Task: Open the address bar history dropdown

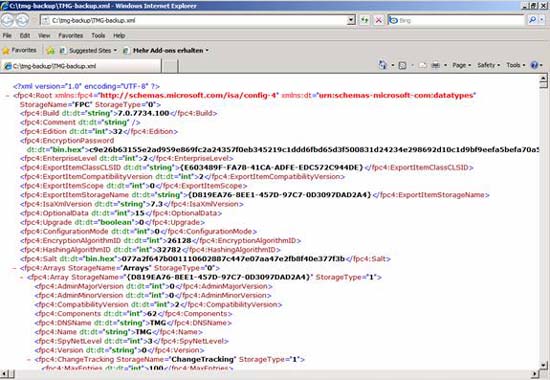Action: (x=350, y=20)
